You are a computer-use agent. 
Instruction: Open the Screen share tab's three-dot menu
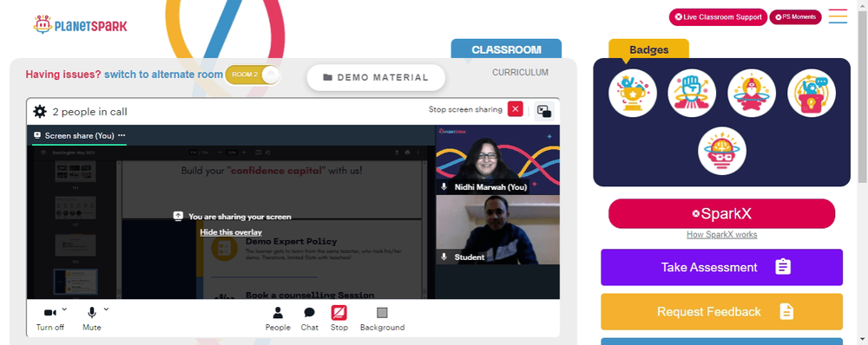pos(122,135)
